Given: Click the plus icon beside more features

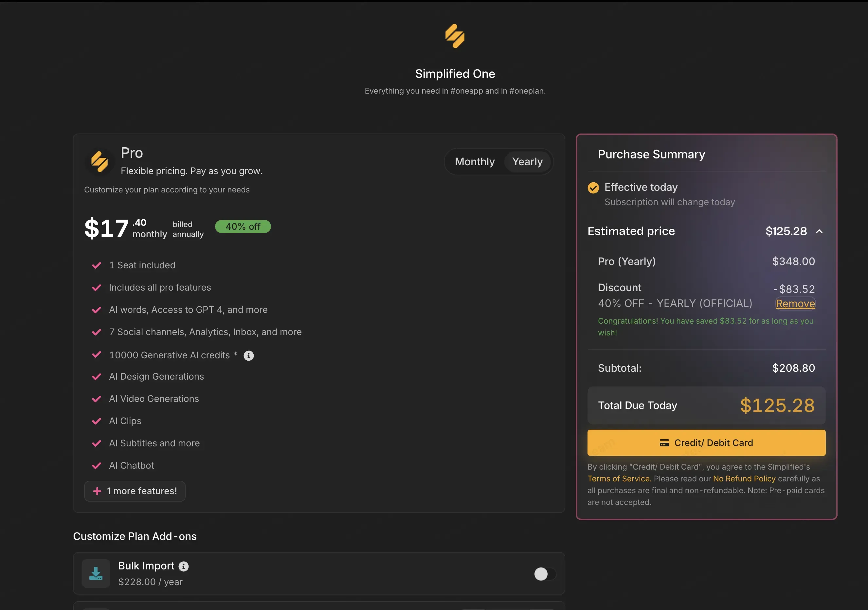Looking at the screenshot, I should 97,491.
